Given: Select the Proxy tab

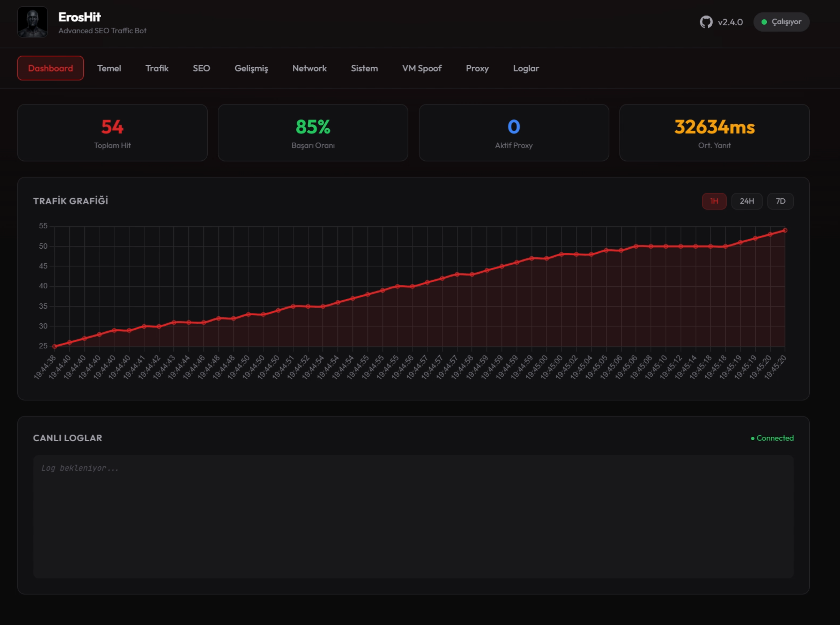Looking at the screenshot, I should pyautogui.click(x=477, y=68).
